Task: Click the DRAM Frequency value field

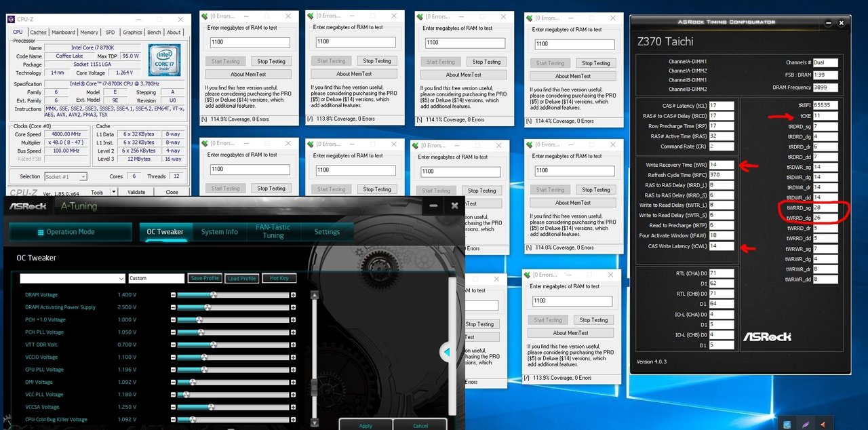Action: pos(825,87)
